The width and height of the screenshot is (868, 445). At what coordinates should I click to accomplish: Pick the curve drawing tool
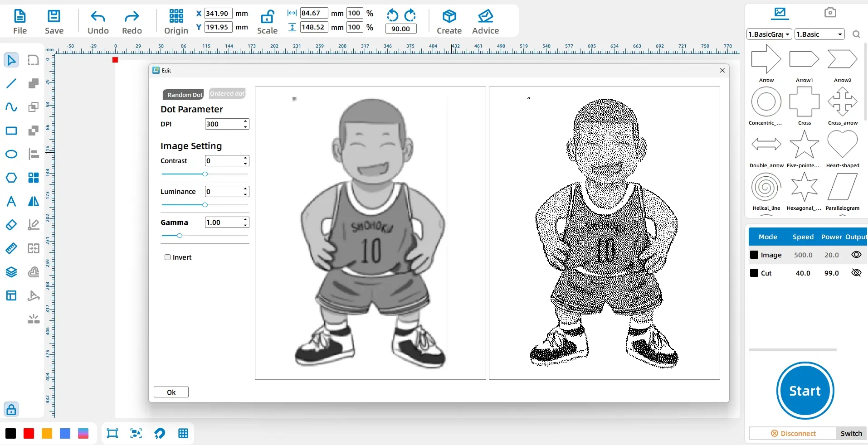[x=11, y=107]
